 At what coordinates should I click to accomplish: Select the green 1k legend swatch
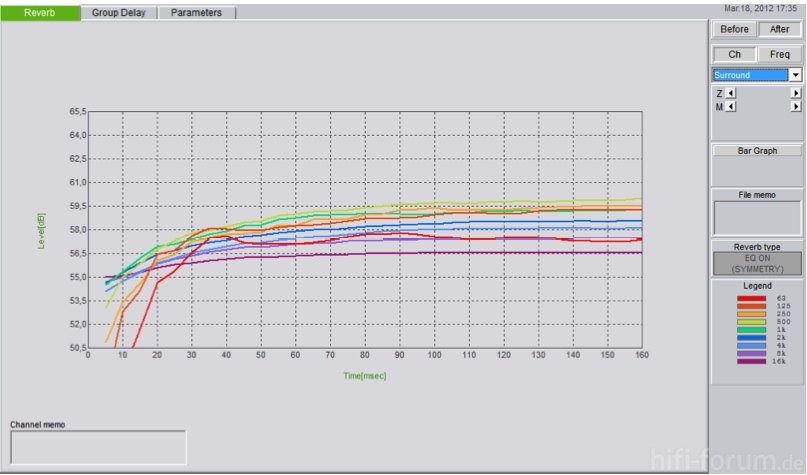point(752,330)
